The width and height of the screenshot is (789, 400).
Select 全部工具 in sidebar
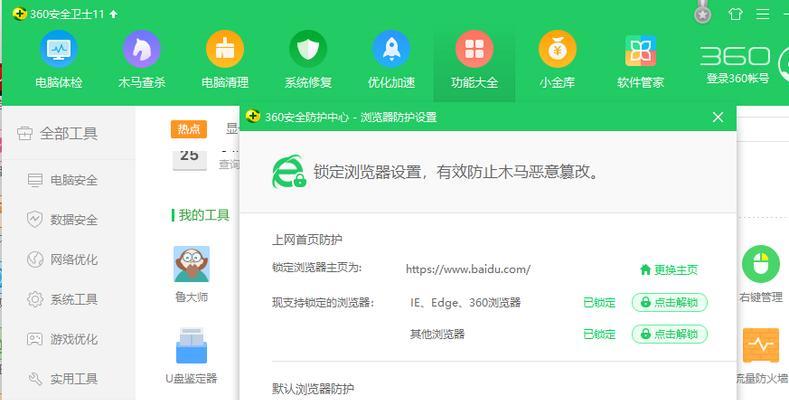point(57,133)
